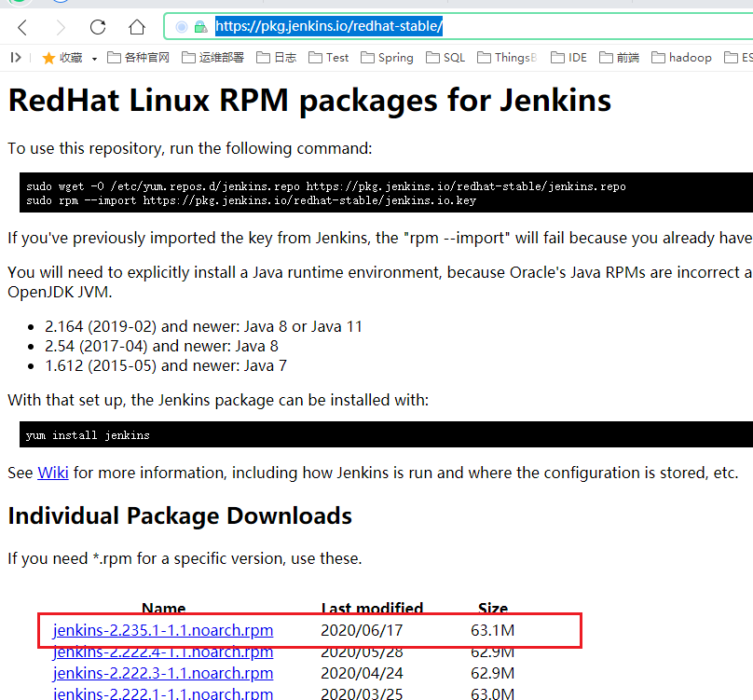Download jenkins-2.222.1-1.1.noarch.rpm
753x700 pixels.
[163, 693]
